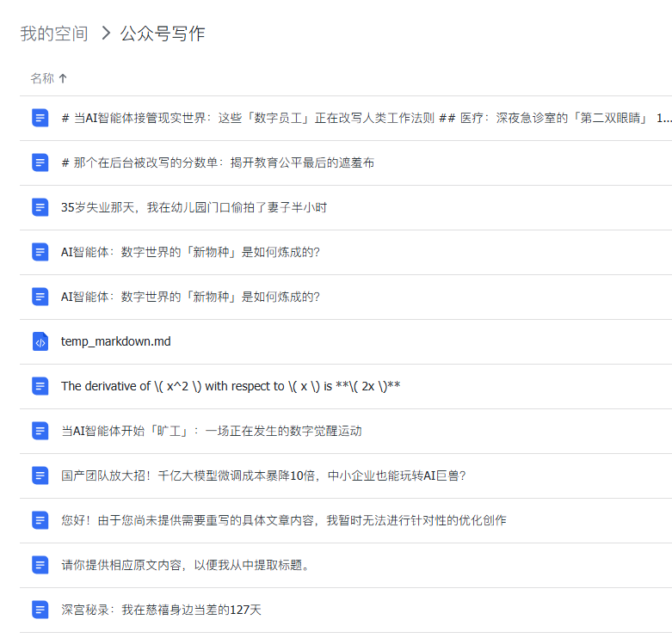Click the document icon for "请你提供相应原文内容"
This screenshot has height=638, width=672.
pos(40,565)
